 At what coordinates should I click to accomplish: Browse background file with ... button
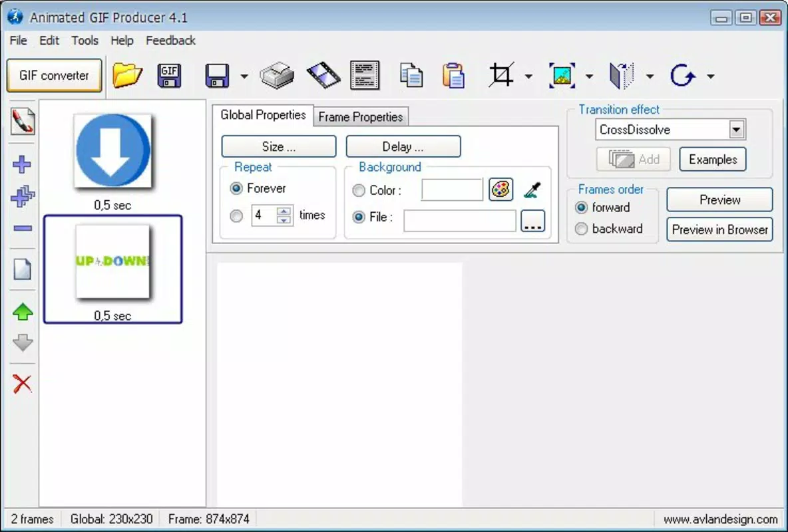tap(532, 221)
